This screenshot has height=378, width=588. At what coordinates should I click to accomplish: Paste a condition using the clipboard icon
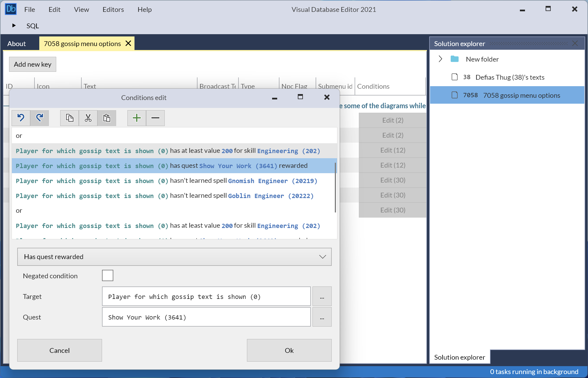tap(107, 118)
